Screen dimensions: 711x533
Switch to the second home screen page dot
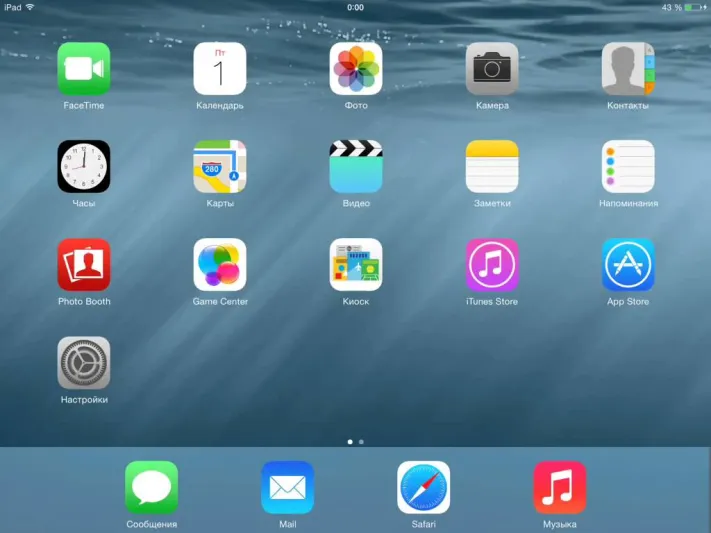click(361, 441)
